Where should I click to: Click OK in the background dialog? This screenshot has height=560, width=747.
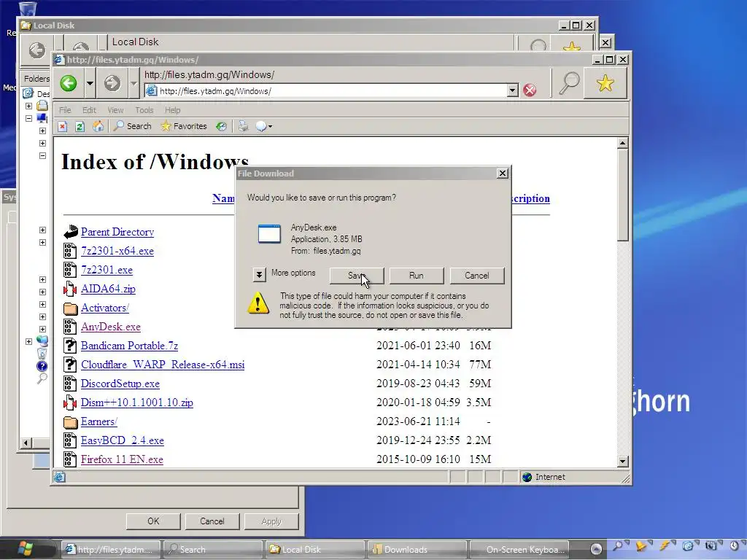point(153,521)
